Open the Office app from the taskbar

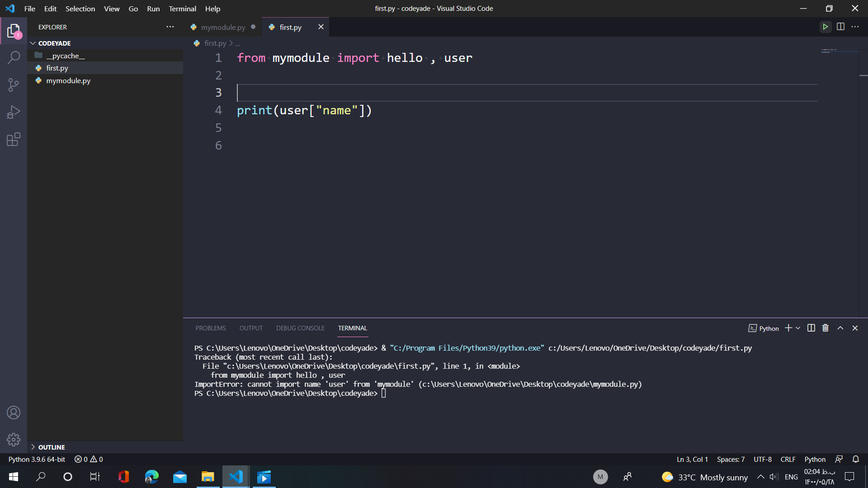coord(123,477)
